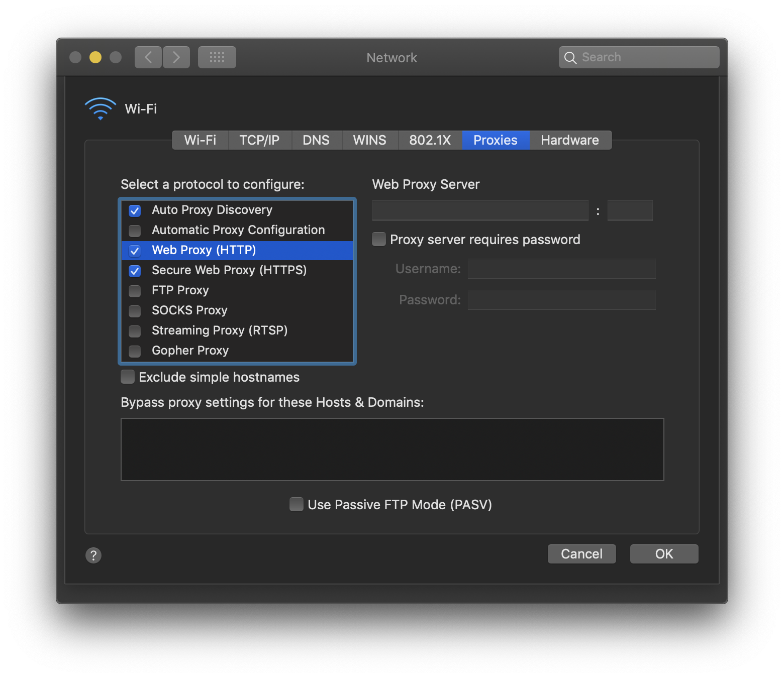
Task: Click the yellow minimize window button
Action: pyautogui.click(x=95, y=57)
